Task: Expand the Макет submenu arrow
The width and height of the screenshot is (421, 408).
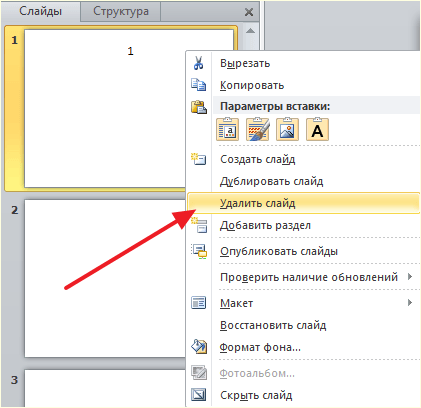Action: (410, 302)
